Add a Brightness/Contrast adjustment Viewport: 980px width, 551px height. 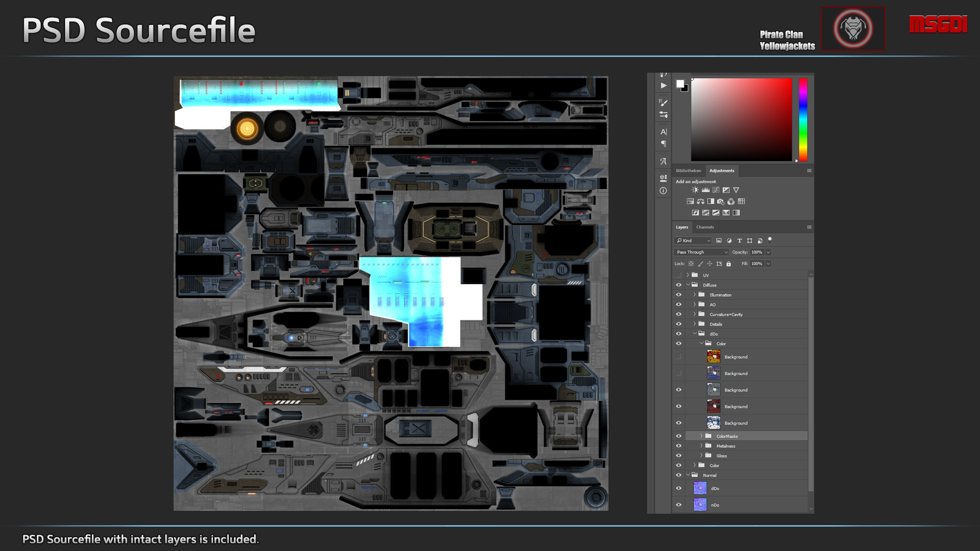695,190
